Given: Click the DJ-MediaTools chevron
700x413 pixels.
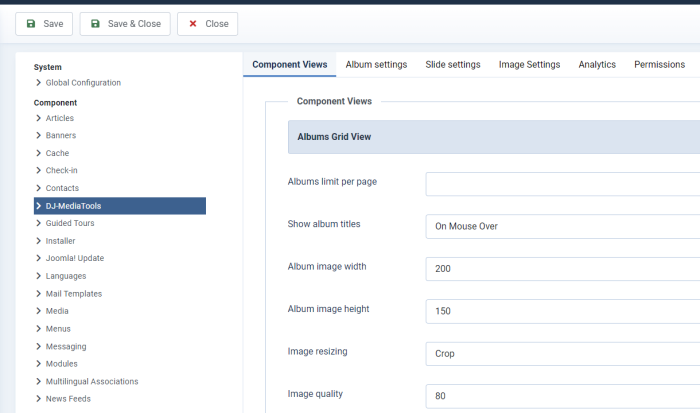Looking at the screenshot, I should coord(38,206).
